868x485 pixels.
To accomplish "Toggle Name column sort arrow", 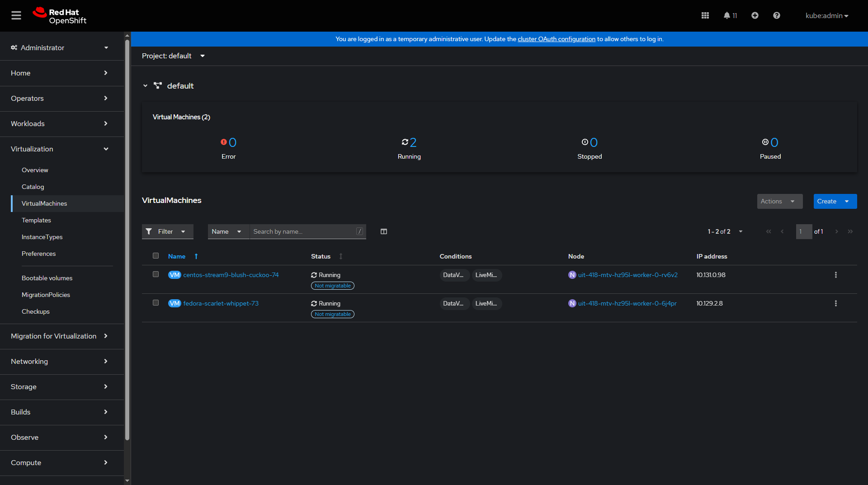I will coord(196,256).
